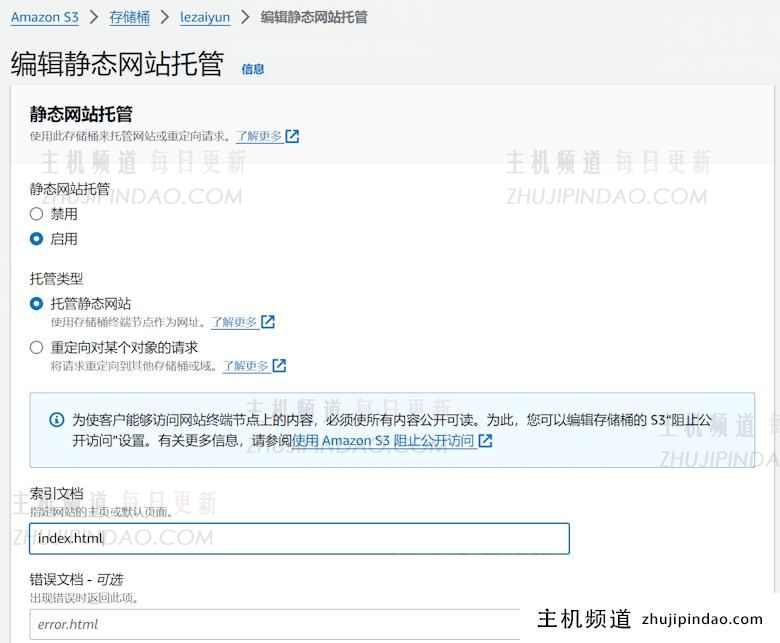Select the 启用 radio button
This screenshot has width=780, height=643.
[36, 239]
